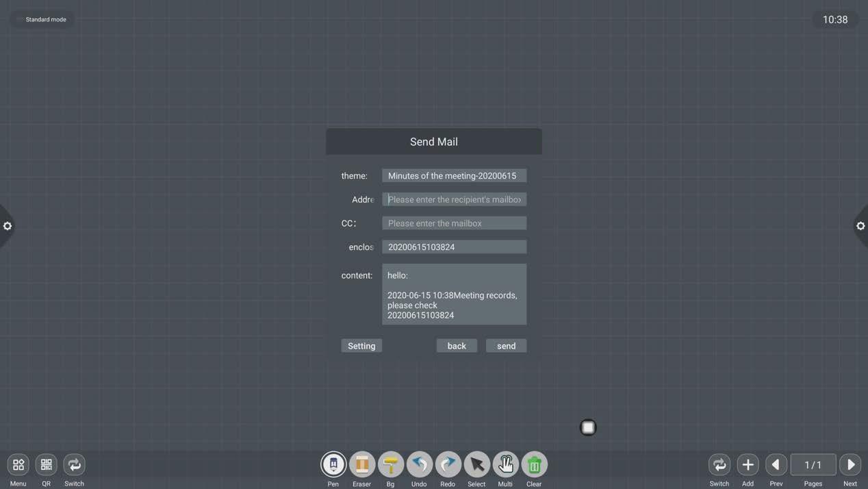
Task: Select the Eraser tool
Action: (x=362, y=464)
